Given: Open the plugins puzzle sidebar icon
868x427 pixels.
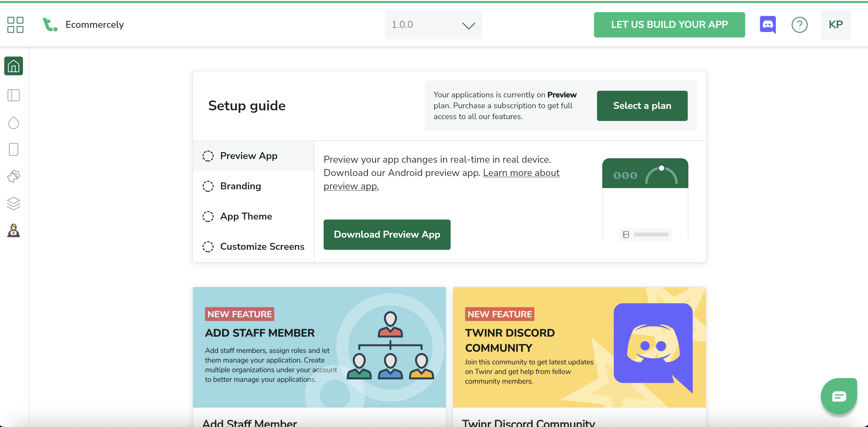Looking at the screenshot, I should (x=14, y=176).
